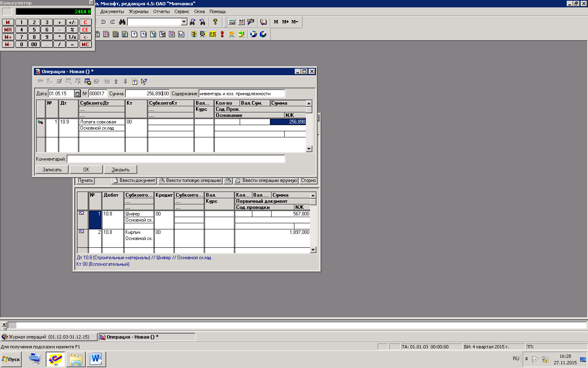Click the globe with dove icon
The width and height of the screenshot is (588, 368).
254,34
